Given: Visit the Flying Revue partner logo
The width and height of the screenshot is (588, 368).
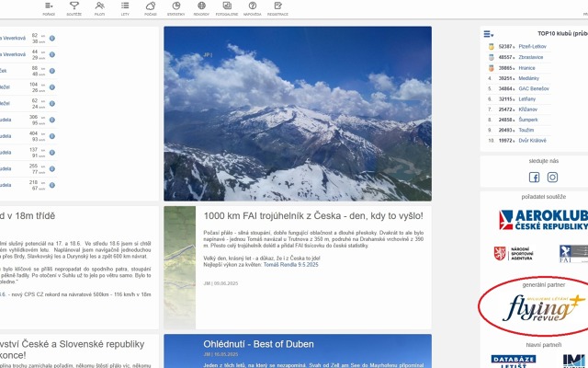Looking at the screenshot, I should [543, 308].
